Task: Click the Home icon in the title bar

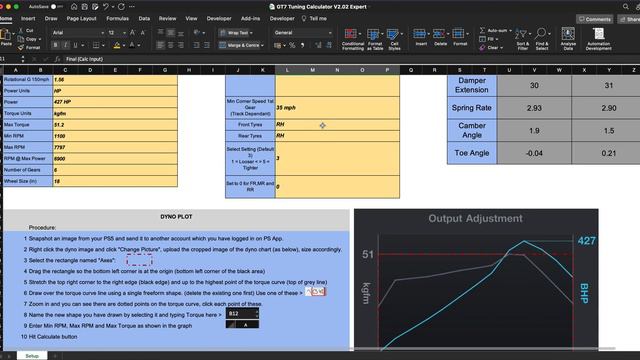Action: click(74, 7)
